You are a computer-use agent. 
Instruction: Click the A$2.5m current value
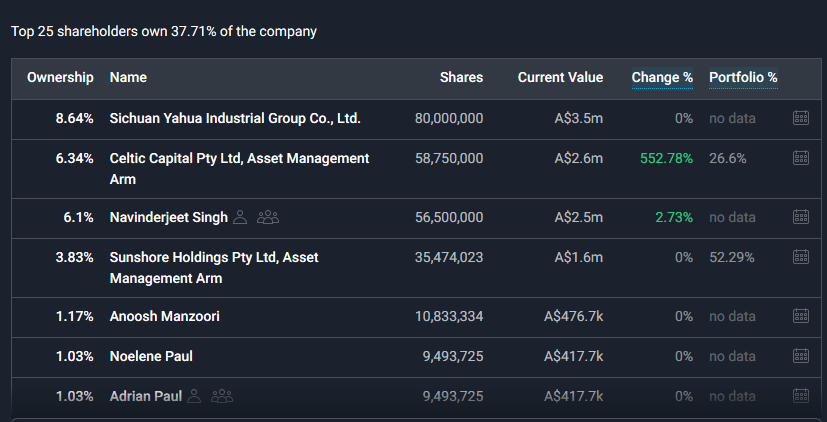tap(579, 217)
